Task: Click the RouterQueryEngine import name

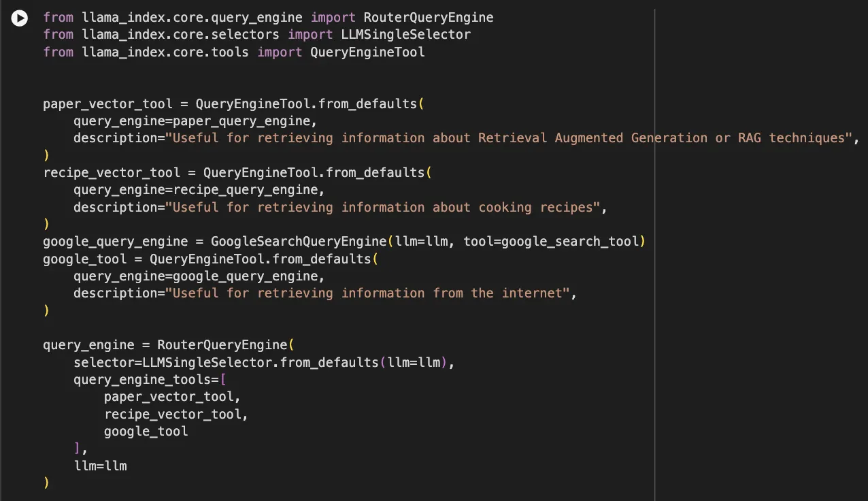Action: [x=429, y=17]
